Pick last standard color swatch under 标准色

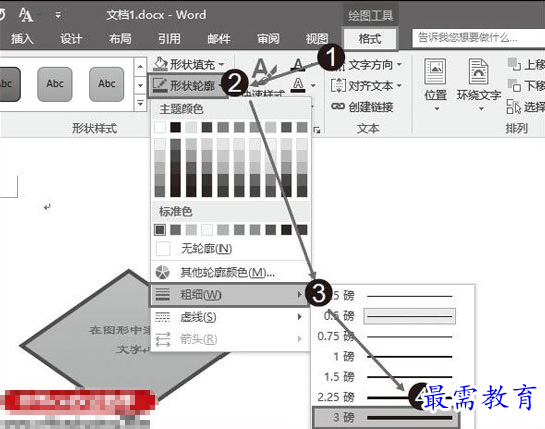point(302,229)
